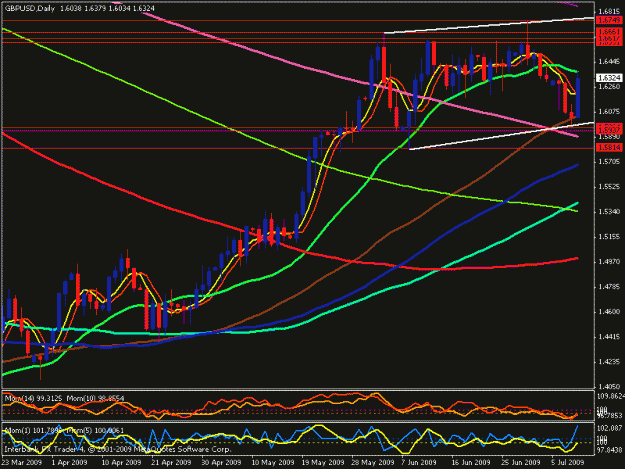Viewport: 625px width, 469px height.
Task: Click the 10 Apr 2009 date label
Action: tap(121, 462)
